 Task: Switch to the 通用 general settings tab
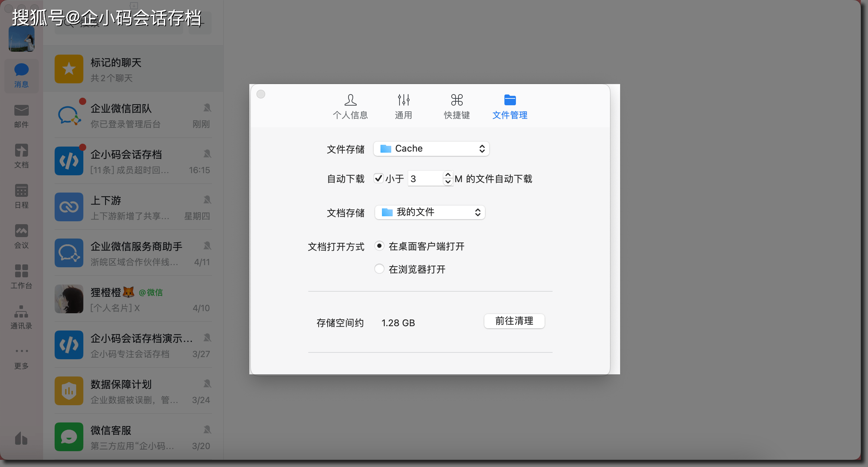click(x=403, y=107)
